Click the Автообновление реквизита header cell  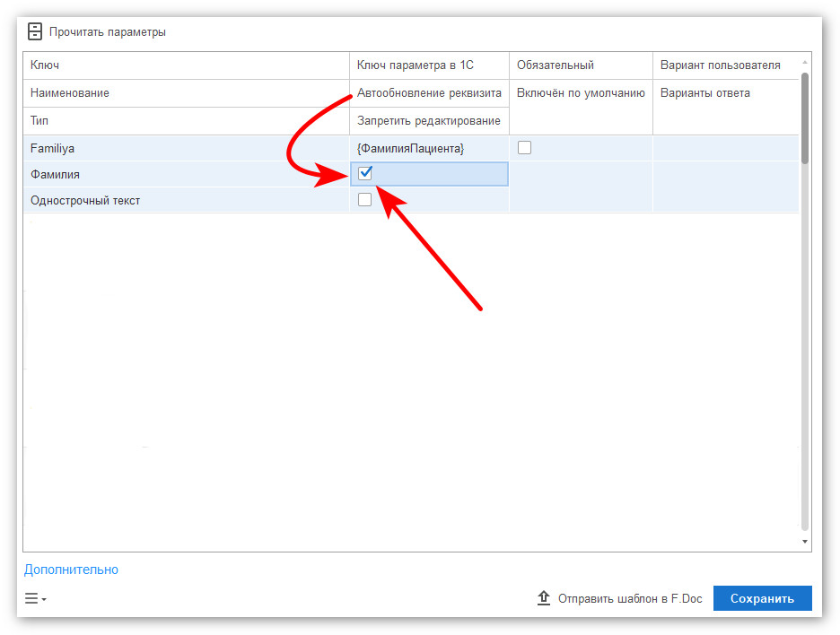tap(429, 93)
